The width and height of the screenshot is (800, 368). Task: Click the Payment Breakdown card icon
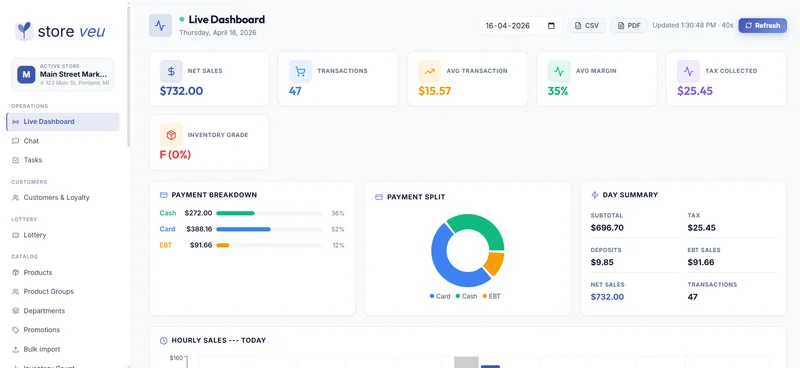164,195
